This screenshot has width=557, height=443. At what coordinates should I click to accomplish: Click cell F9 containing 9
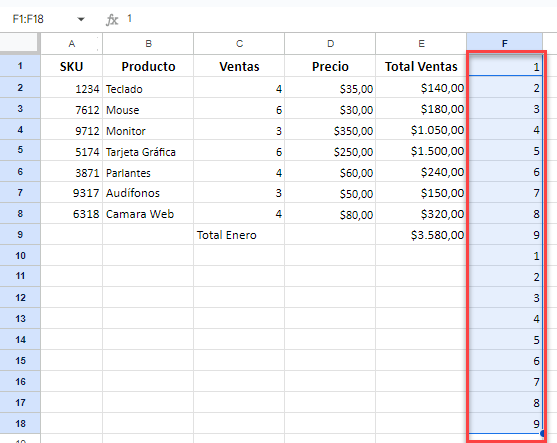(x=504, y=234)
